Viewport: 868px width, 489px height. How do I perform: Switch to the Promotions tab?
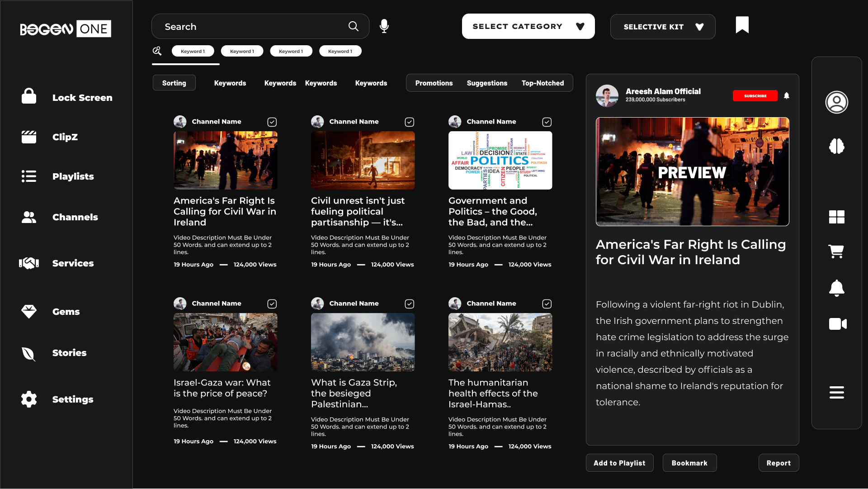434,83
